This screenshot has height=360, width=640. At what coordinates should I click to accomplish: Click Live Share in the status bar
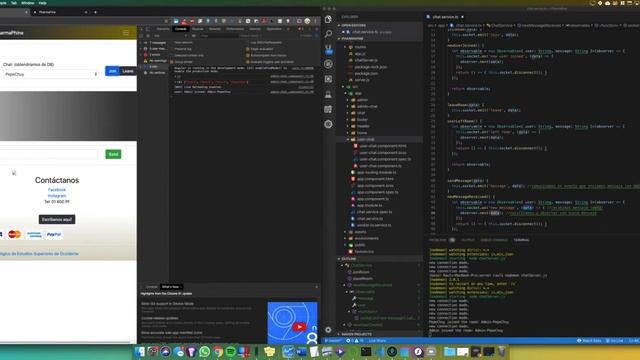pyautogui.click(x=377, y=340)
